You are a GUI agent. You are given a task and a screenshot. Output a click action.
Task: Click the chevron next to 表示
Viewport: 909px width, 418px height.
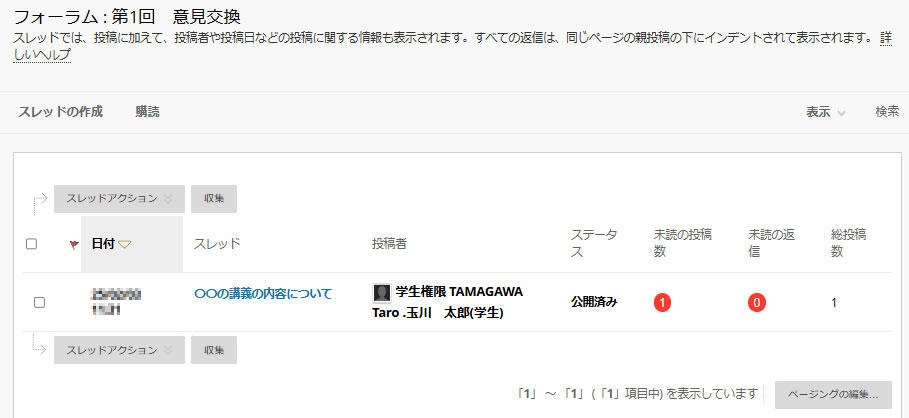coord(841,113)
